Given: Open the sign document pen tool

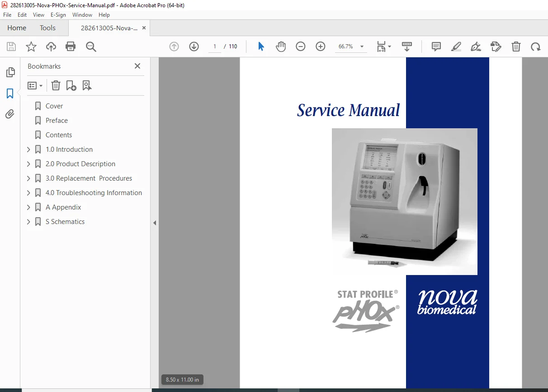Looking at the screenshot, I should 476,47.
